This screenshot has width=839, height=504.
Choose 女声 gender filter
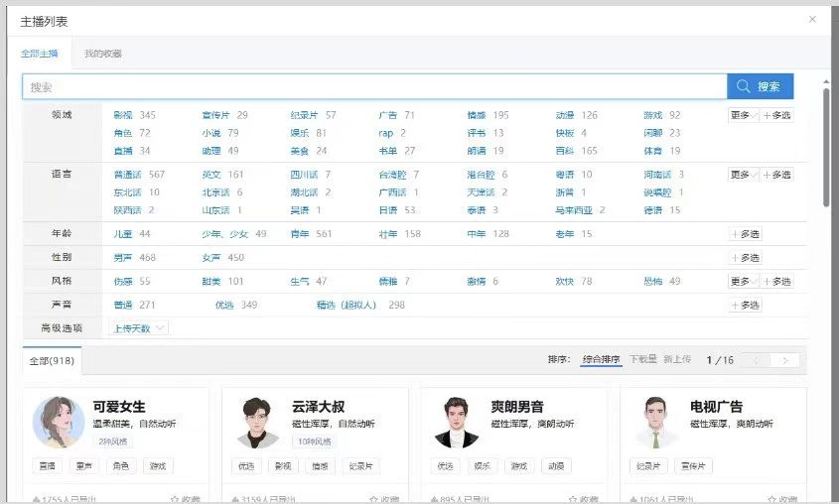211,258
